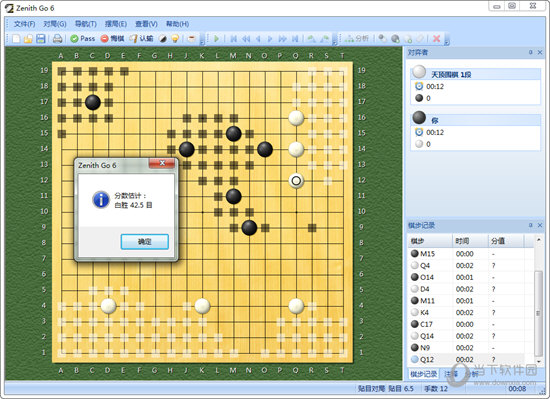Select move C17 in move list
Image resolution: width=550 pixels, height=399 pixels.
click(471, 324)
